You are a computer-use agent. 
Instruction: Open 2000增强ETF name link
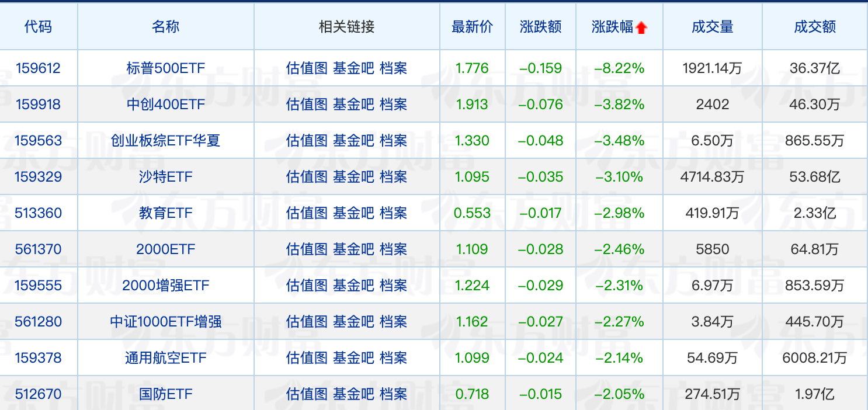166,286
